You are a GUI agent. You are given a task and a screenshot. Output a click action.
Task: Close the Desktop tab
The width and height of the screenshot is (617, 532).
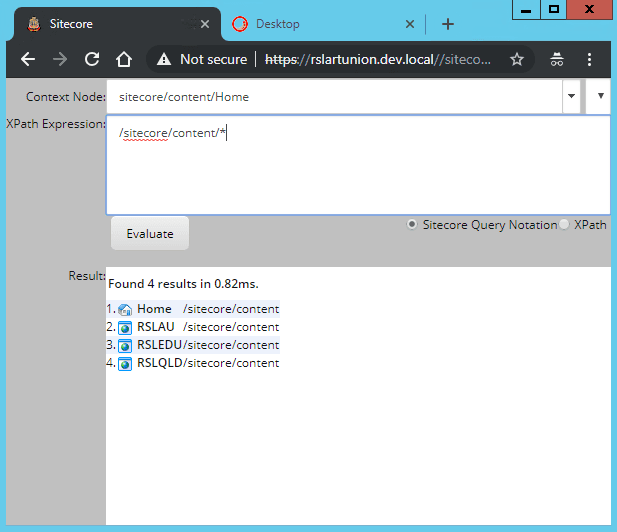pos(410,24)
